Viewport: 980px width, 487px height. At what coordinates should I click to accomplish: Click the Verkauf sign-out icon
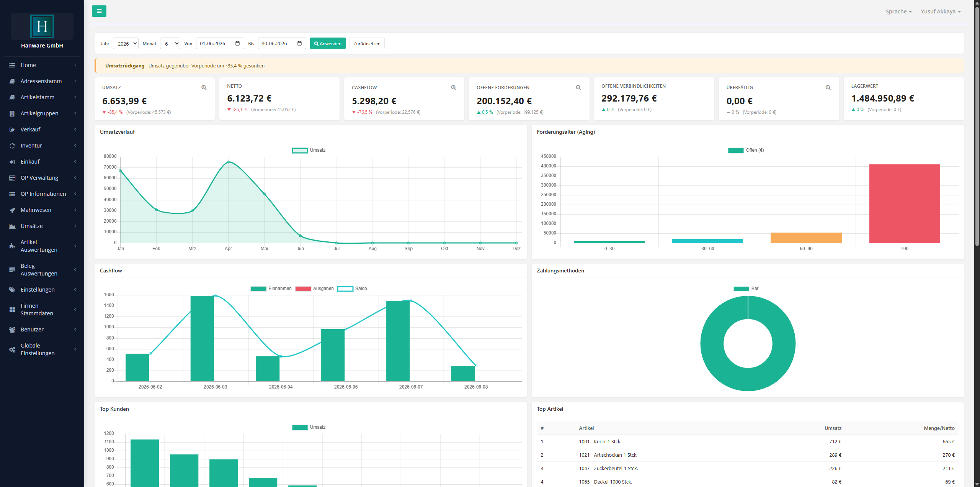pyautogui.click(x=12, y=130)
